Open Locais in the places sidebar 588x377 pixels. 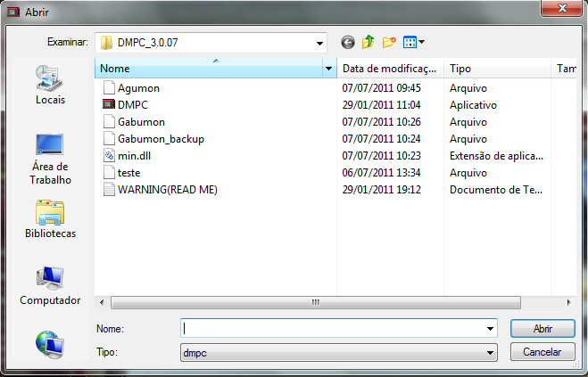50,86
